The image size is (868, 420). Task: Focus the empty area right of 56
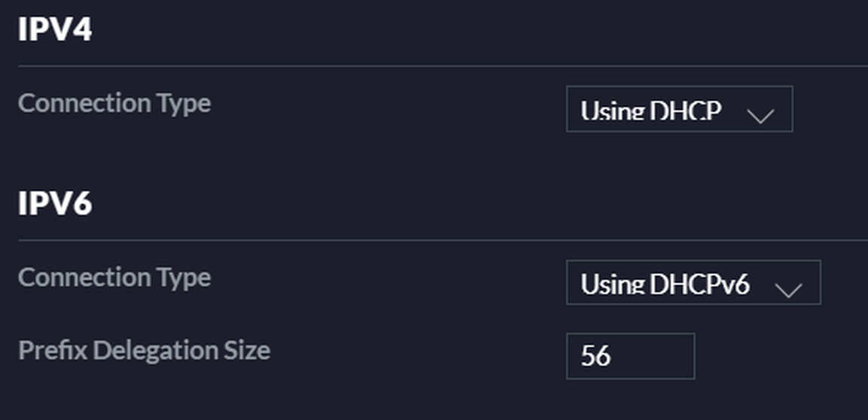655,356
